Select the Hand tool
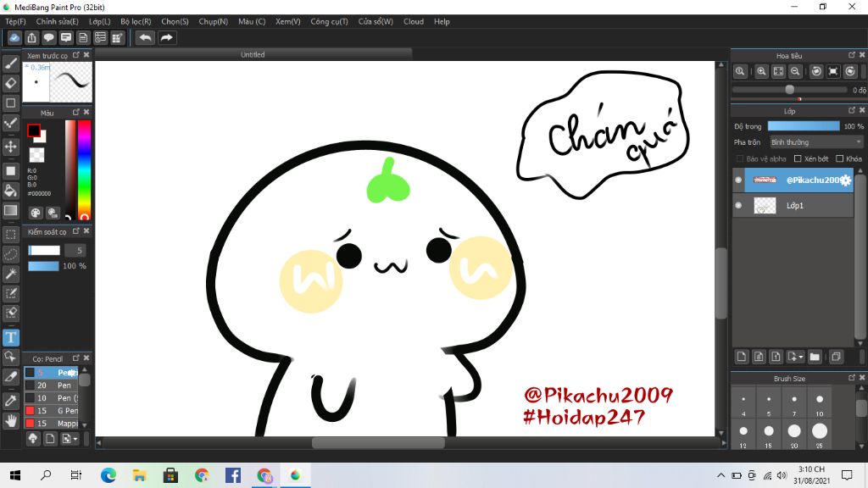 pos(10,420)
